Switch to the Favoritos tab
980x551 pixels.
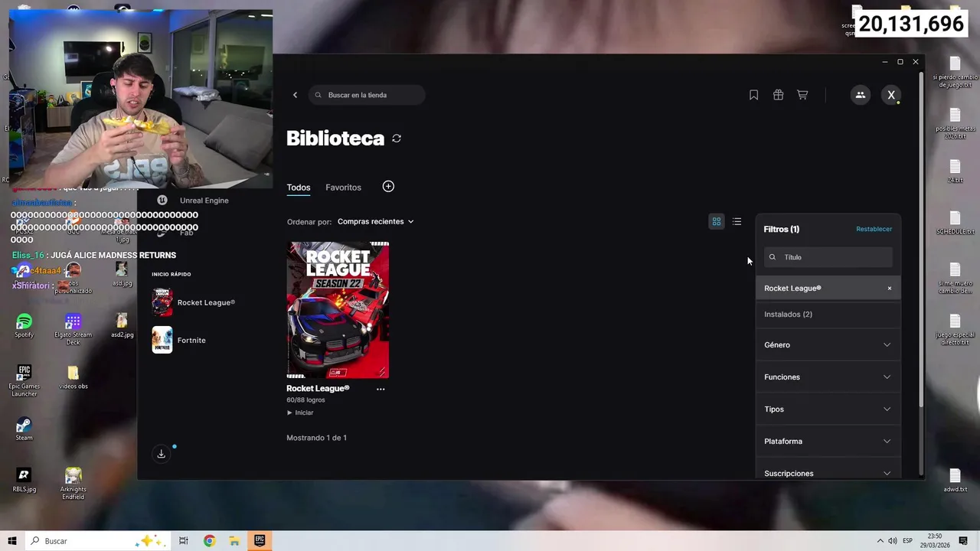(x=343, y=187)
